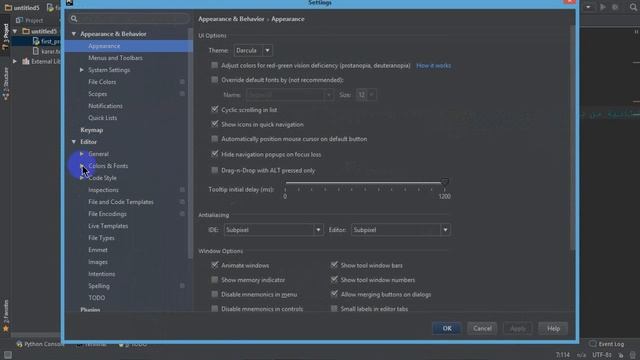Click the project-scope marker next to Spelling
The height and width of the screenshot is (360, 640).
(x=182, y=286)
